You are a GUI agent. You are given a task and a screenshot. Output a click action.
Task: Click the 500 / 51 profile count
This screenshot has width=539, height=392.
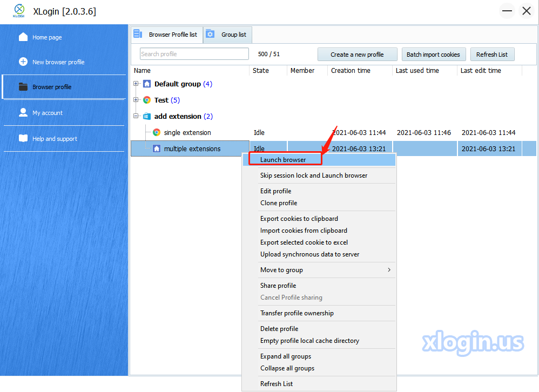269,55
